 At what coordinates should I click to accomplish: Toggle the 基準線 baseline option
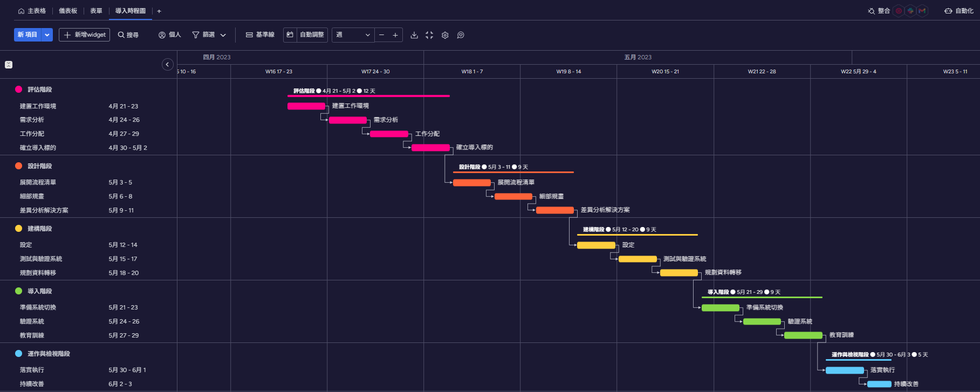(260, 35)
